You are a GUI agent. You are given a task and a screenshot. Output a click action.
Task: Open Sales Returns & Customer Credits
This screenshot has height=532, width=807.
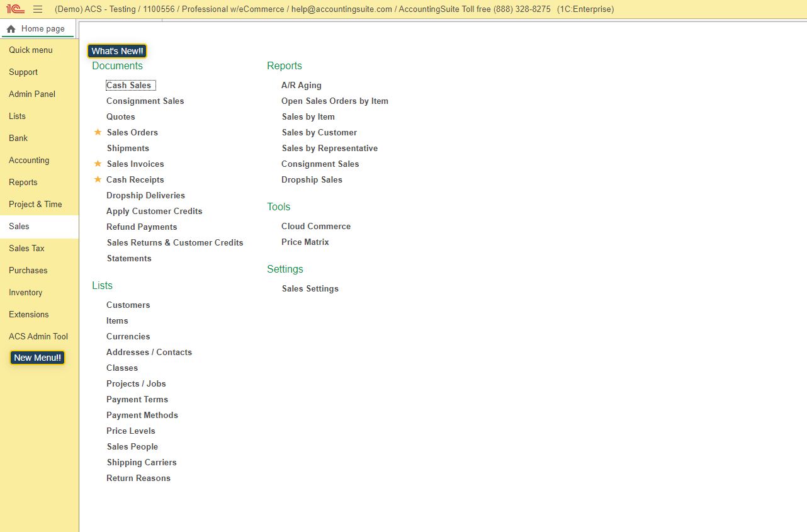point(175,243)
